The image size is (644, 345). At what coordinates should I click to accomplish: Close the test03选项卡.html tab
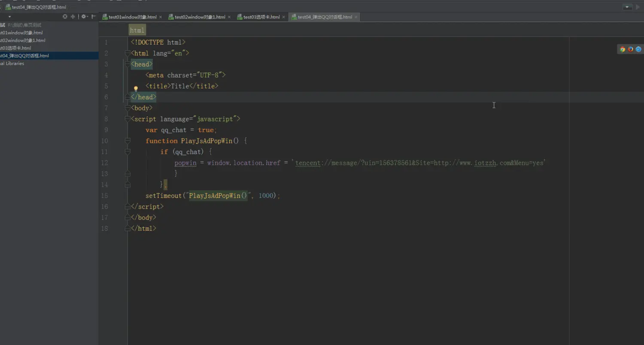(283, 17)
